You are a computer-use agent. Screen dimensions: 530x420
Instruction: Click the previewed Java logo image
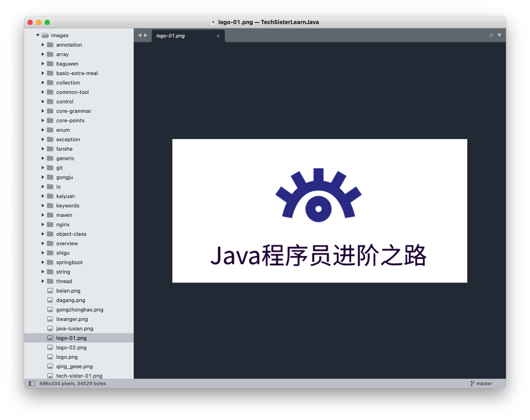[x=320, y=211]
